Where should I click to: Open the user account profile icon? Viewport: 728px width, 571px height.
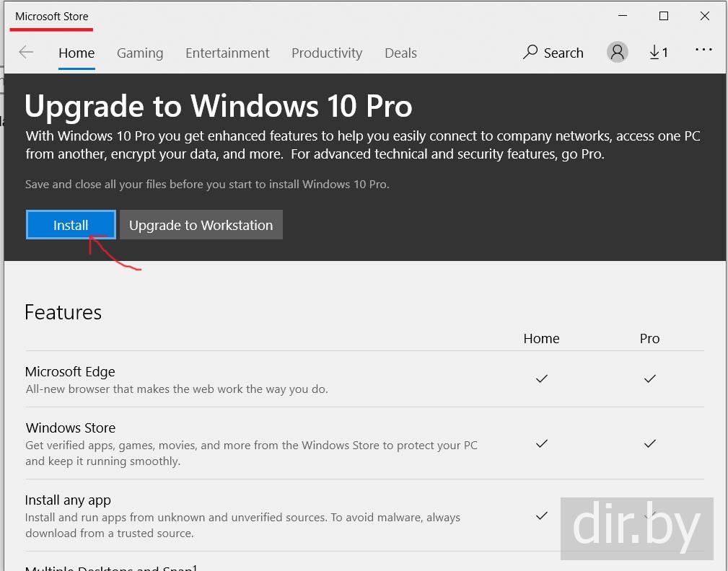(617, 52)
